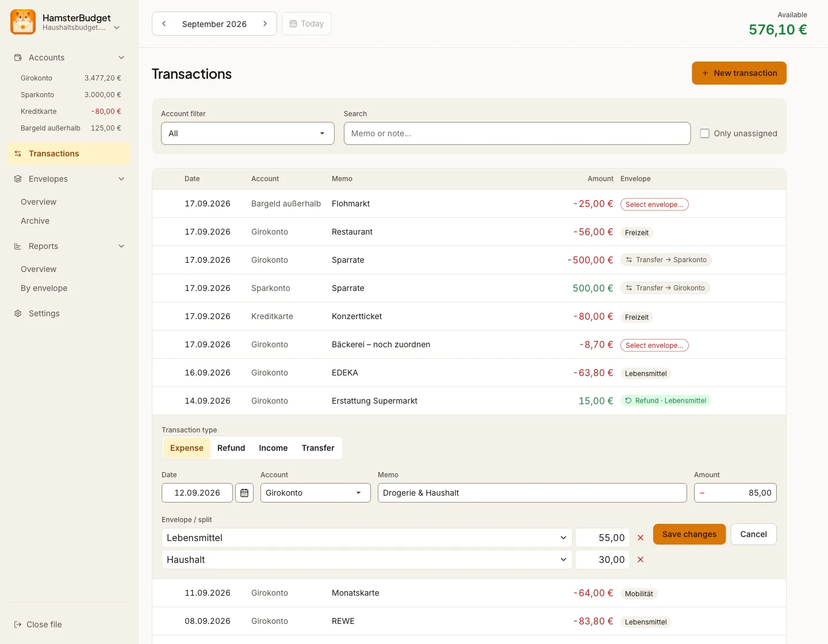Image resolution: width=828 pixels, height=644 pixels.
Task: Click the Accounts wallet icon
Action: pyautogui.click(x=18, y=57)
